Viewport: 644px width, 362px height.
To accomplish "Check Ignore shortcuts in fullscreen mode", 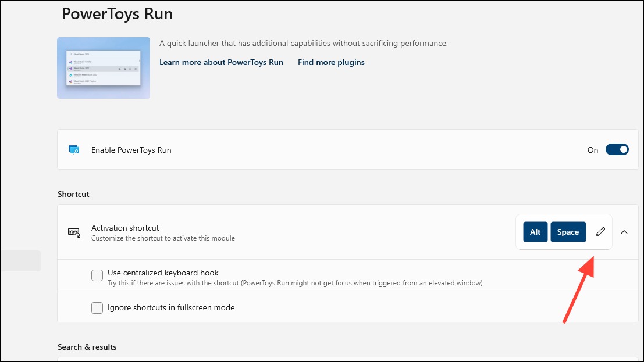I will 97,307.
